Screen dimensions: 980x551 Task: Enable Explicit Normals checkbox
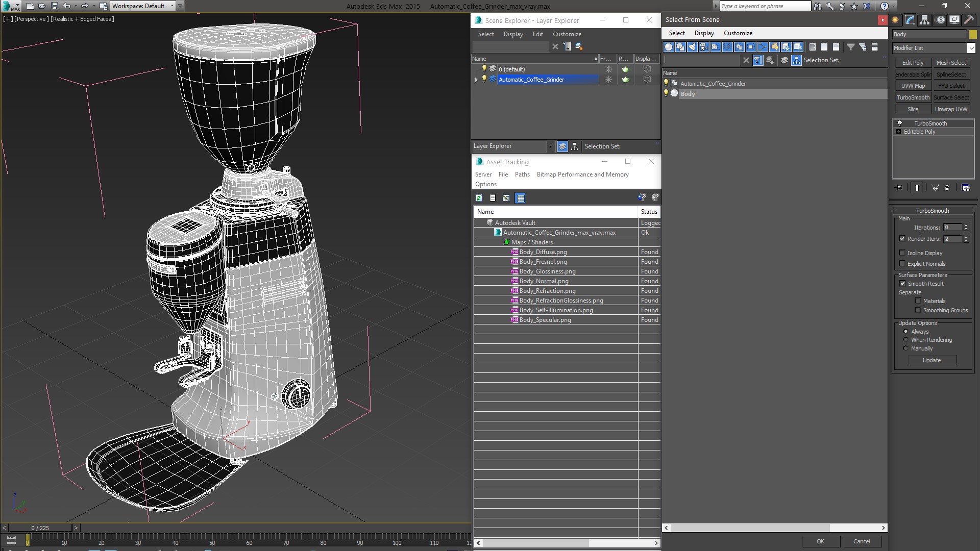click(x=902, y=264)
